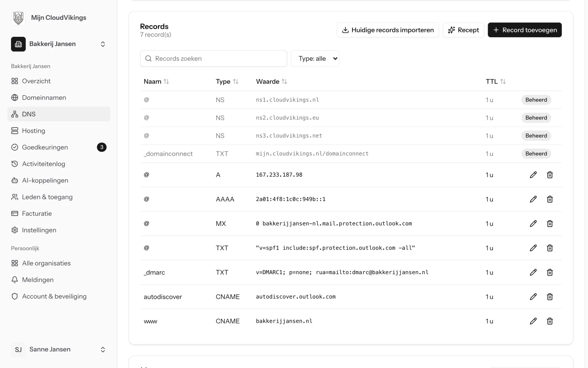Expand the Bakkerij Jansen organisation switcher
Viewport: 588px width, 368px height.
click(59, 44)
